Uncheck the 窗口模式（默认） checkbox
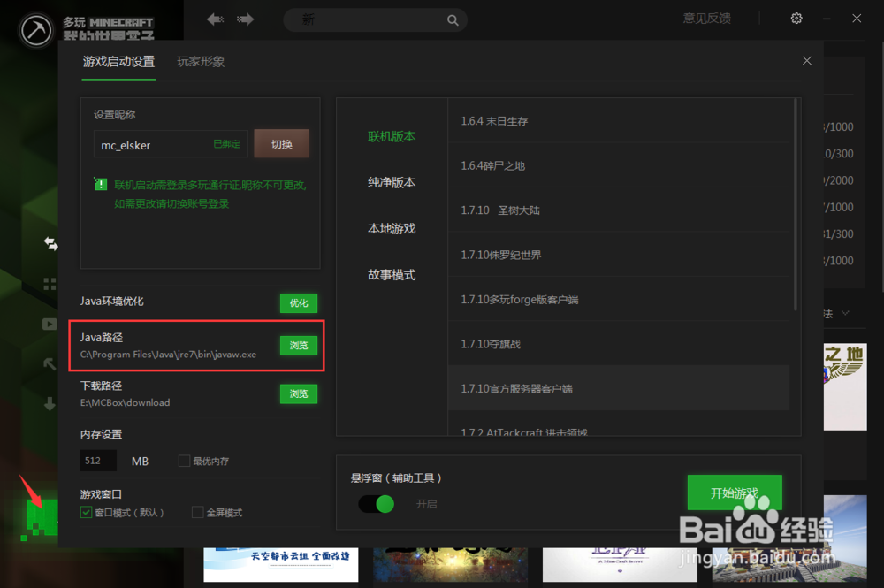The image size is (884, 588). (84, 513)
